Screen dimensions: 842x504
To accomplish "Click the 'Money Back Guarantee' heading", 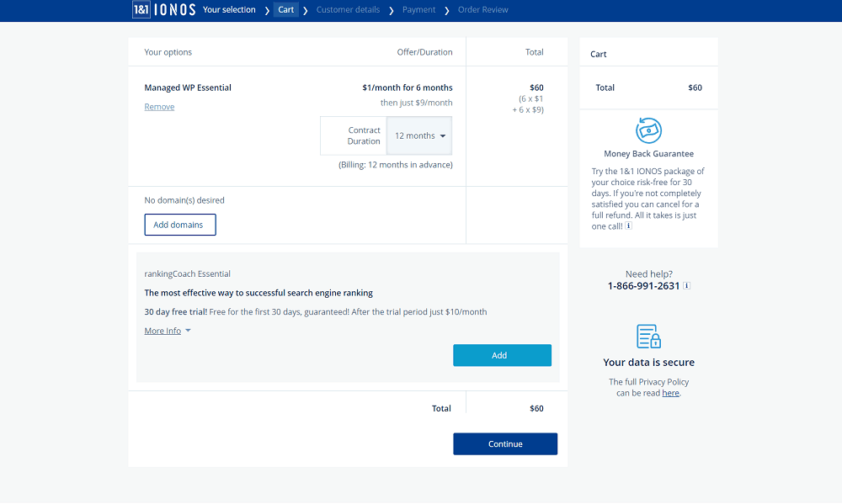I will tap(648, 153).
